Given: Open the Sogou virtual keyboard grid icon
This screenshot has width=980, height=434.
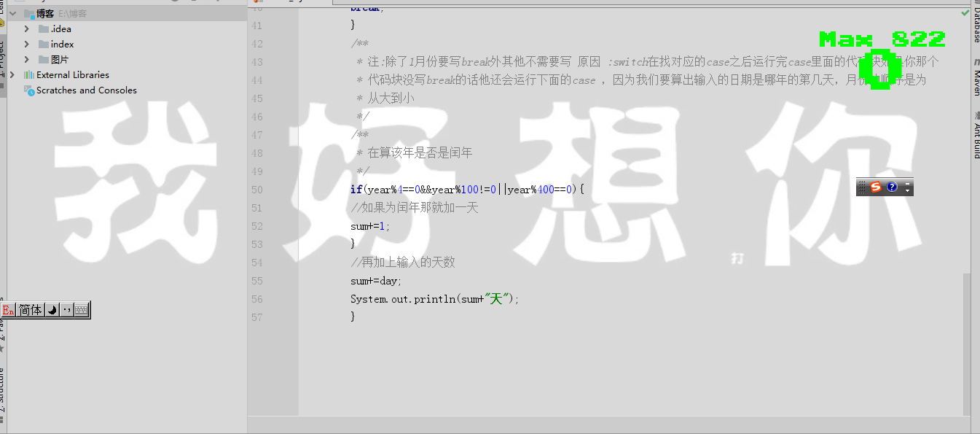Looking at the screenshot, I should point(862,187).
